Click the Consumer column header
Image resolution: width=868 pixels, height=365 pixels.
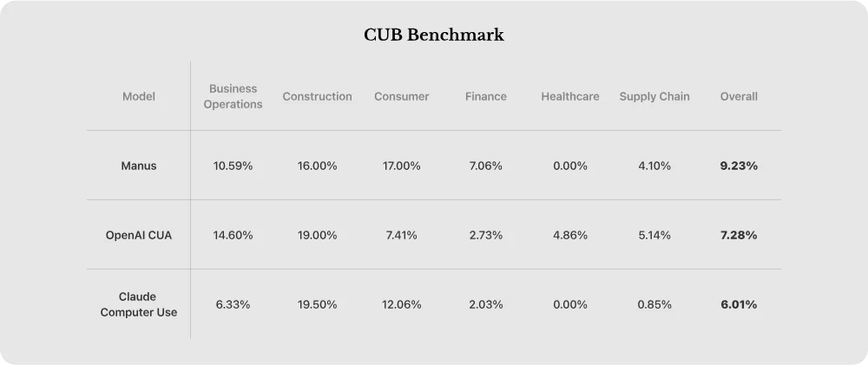[401, 96]
